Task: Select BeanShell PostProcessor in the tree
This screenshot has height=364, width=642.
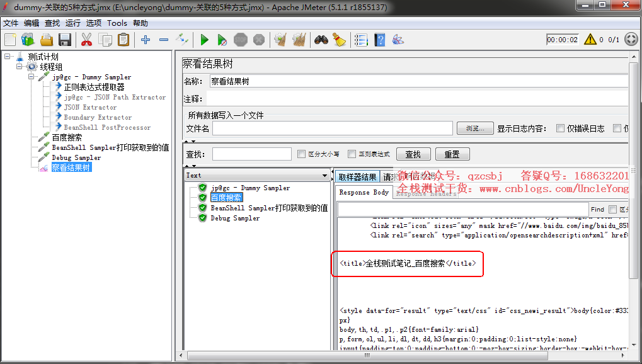Action: coord(107,127)
